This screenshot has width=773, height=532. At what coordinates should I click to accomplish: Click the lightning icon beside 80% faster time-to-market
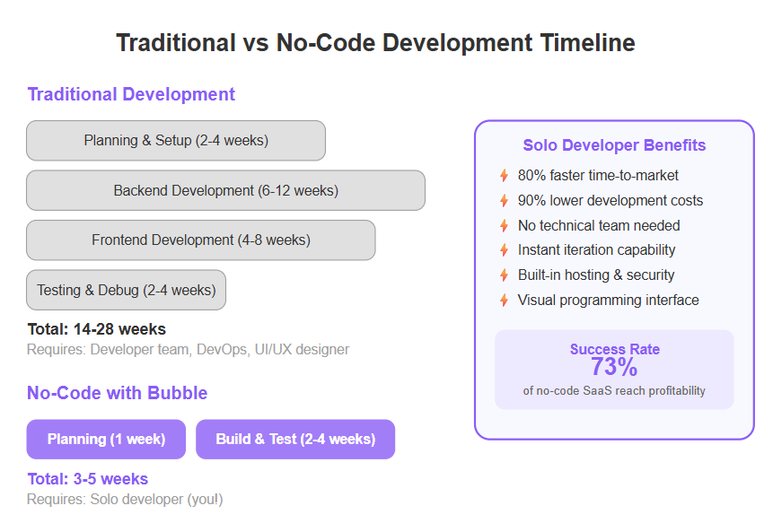(504, 175)
